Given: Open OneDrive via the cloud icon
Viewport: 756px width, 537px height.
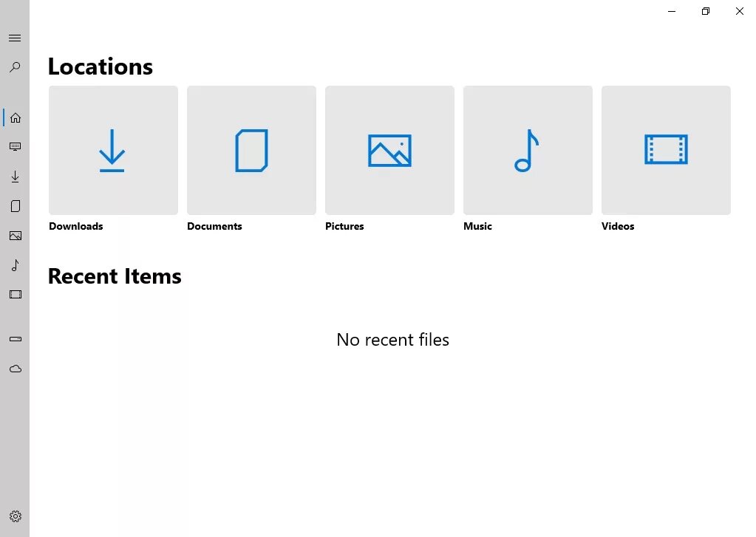Looking at the screenshot, I should click(x=15, y=368).
